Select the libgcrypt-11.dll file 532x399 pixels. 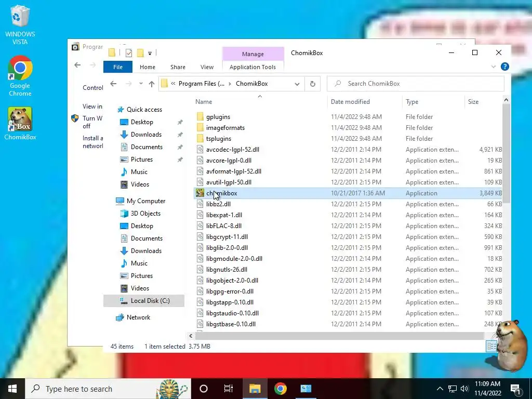(x=227, y=236)
